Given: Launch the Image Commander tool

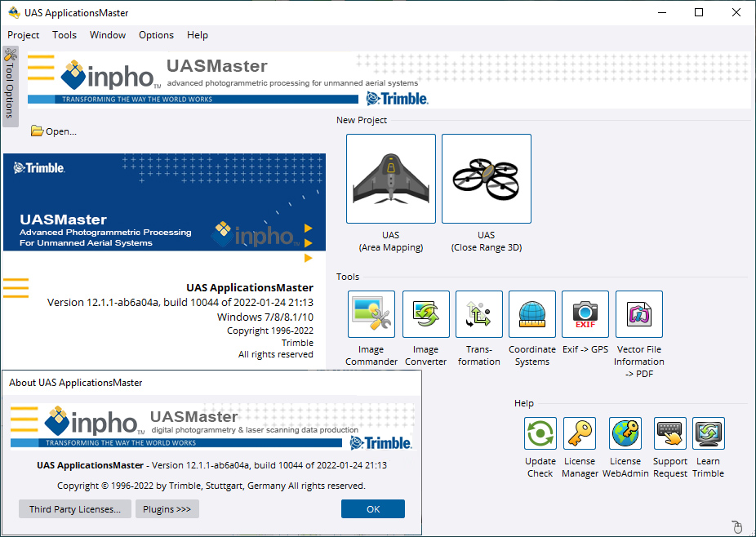Looking at the screenshot, I should click(x=371, y=314).
